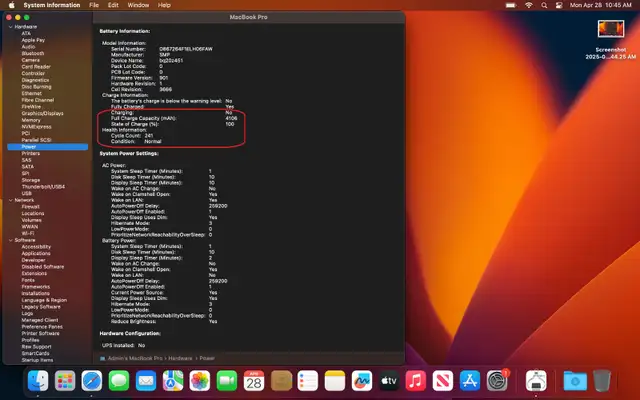The width and height of the screenshot is (640, 400).
Task: Select NVMExpress in the sidebar
Action: coord(36,127)
